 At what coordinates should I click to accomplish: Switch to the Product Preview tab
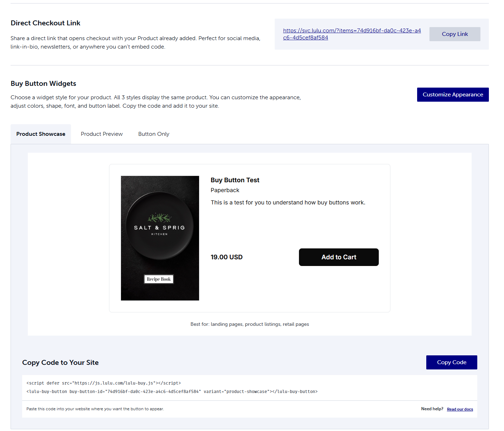[102, 134]
